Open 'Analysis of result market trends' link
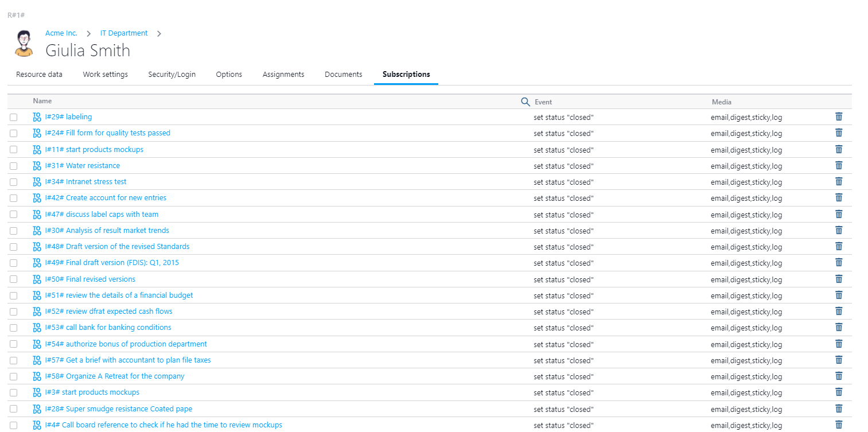 click(x=117, y=231)
